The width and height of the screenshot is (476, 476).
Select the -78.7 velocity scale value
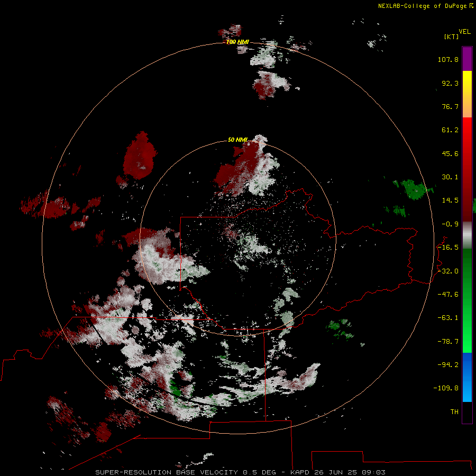(x=448, y=342)
